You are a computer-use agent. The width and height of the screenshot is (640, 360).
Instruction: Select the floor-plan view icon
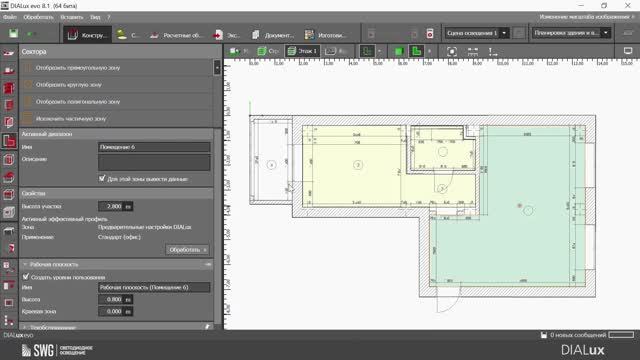click(367, 51)
